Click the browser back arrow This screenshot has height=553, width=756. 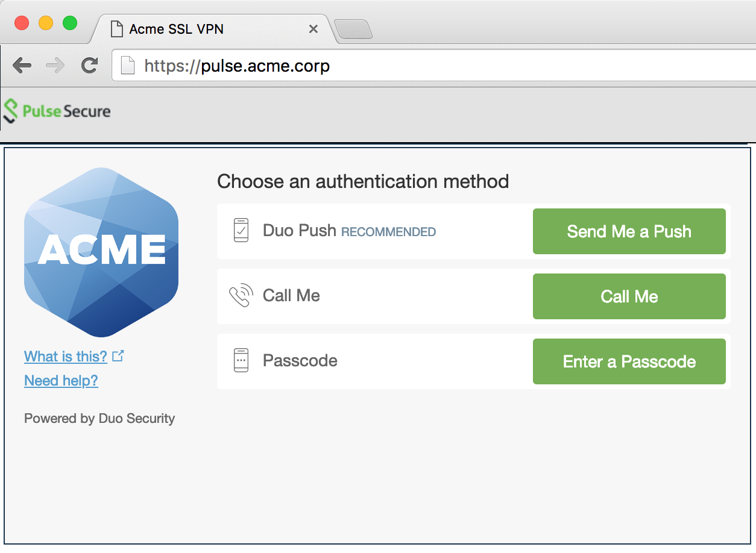tap(22, 66)
